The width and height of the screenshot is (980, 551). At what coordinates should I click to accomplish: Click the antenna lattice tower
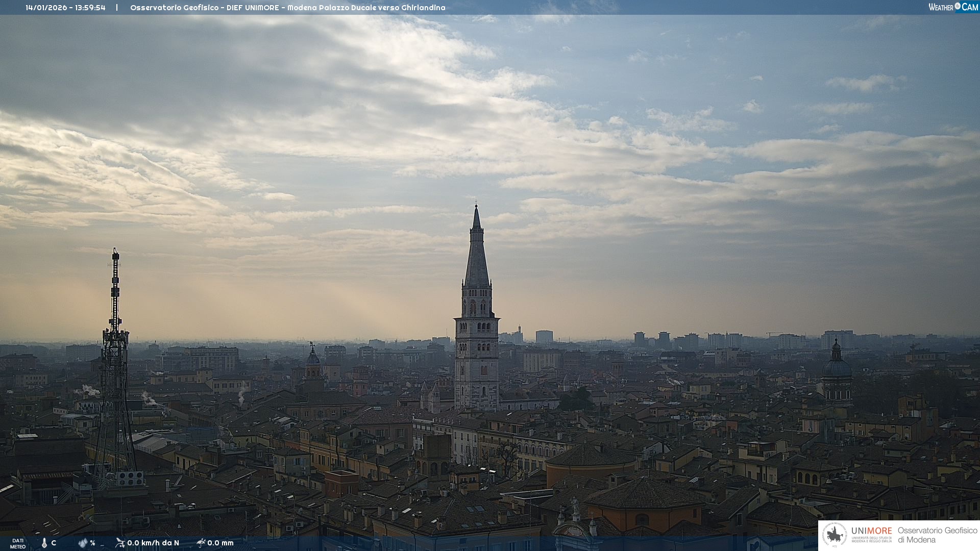115,367
